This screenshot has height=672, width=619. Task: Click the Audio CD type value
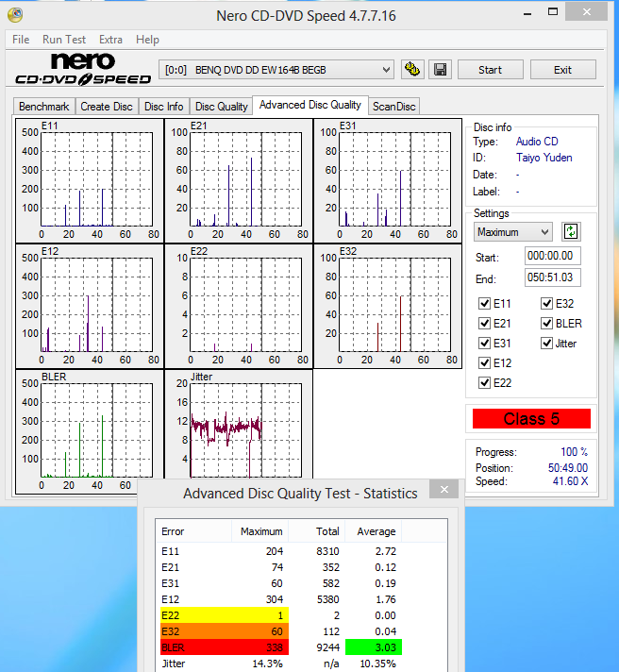coord(537,142)
